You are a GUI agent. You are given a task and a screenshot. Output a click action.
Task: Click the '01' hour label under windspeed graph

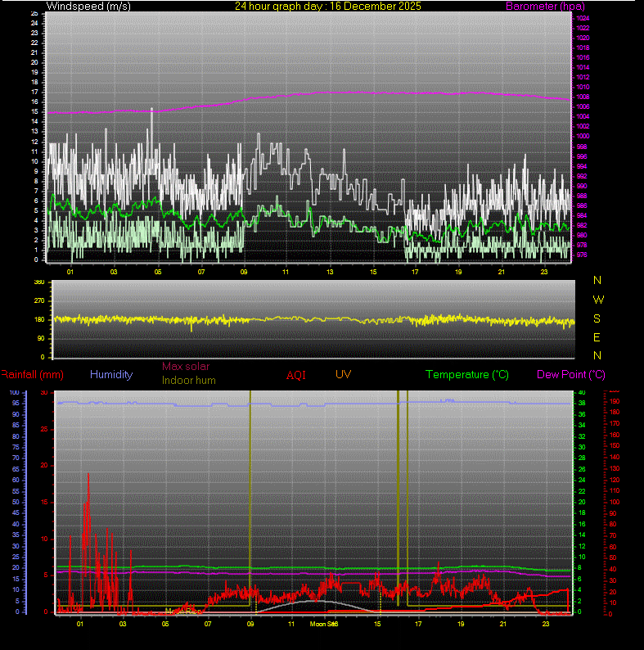click(70, 272)
